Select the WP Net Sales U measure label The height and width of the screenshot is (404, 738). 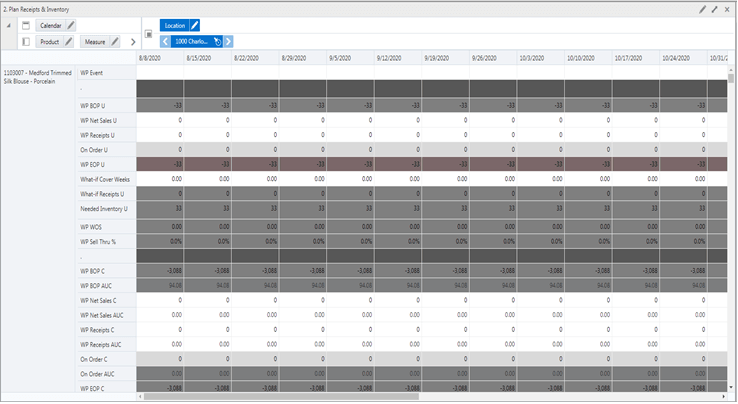pos(98,121)
